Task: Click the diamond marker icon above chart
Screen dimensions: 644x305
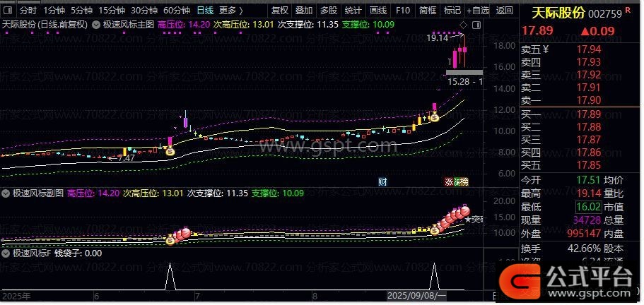Action: pos(463,25)
